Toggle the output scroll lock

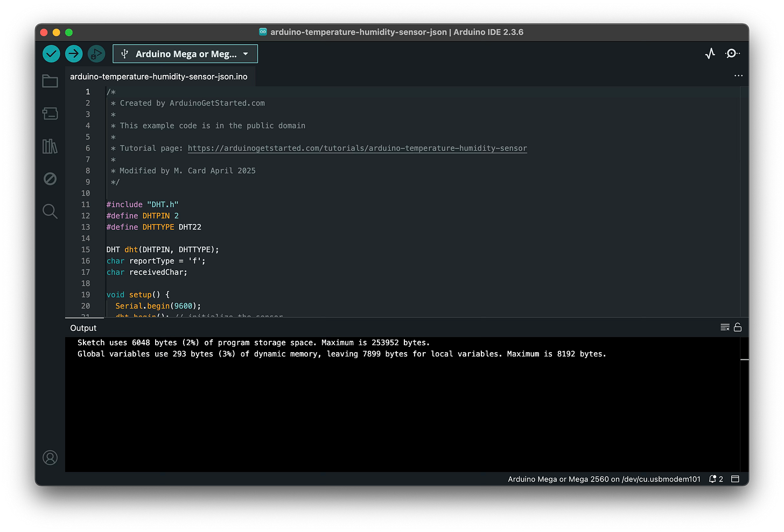point(738,327)
